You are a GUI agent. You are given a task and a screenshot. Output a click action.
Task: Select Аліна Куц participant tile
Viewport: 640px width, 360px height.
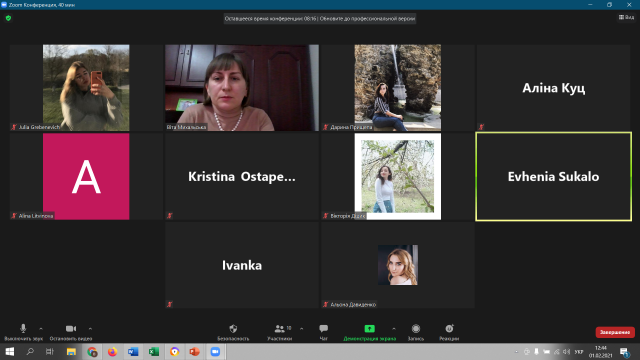click(553, 88)
